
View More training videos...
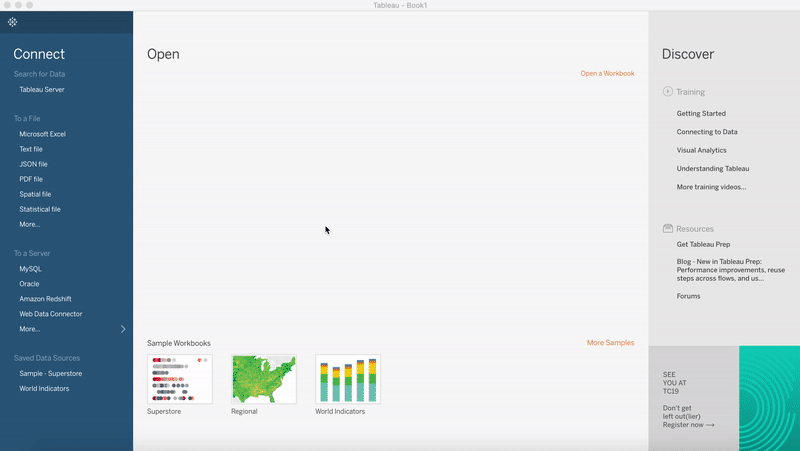tap(711, 187)
